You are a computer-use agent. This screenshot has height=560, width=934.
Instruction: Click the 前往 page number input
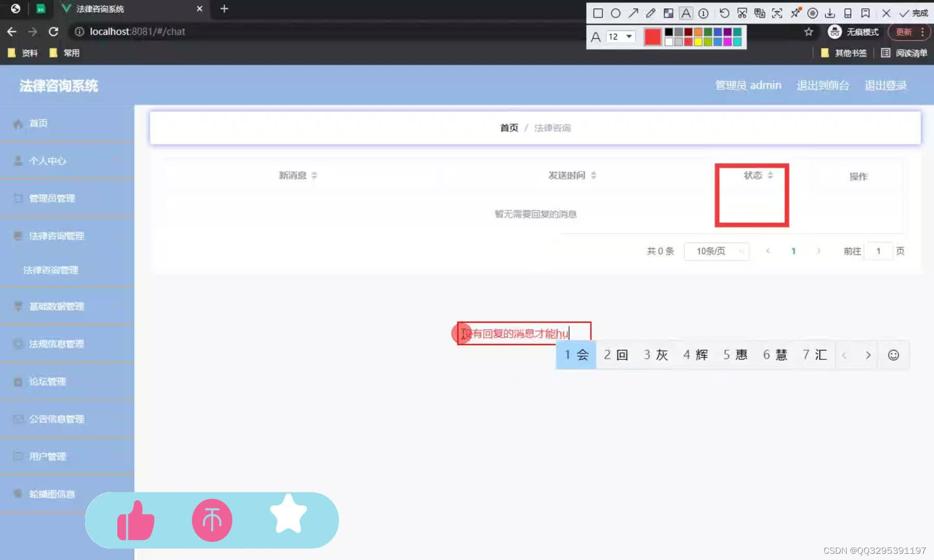(x=878, y=251)
